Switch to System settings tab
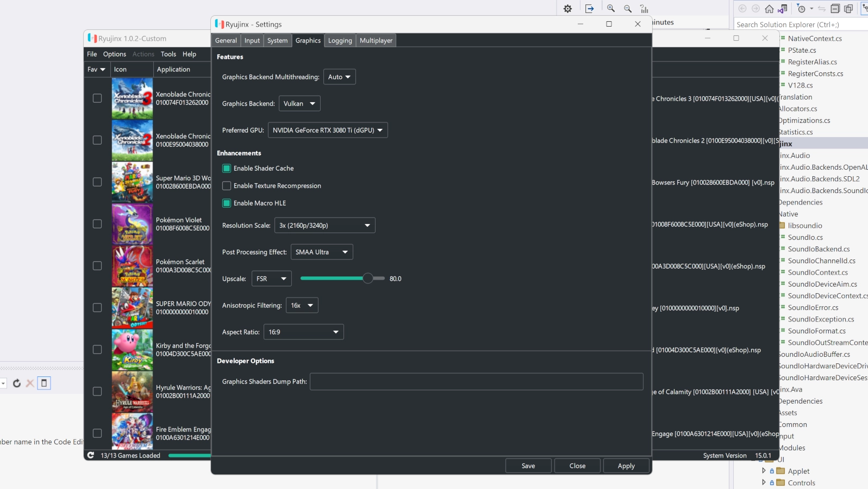 click(x=277, y=40)
